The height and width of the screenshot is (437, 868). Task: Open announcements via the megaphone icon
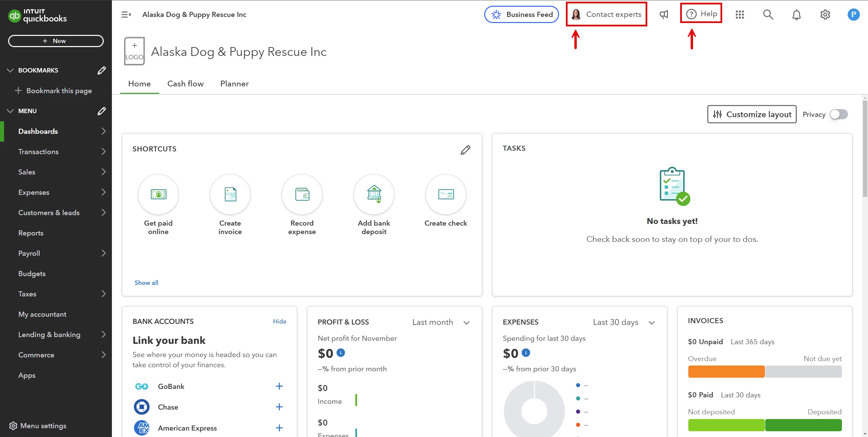coord(664,15)
